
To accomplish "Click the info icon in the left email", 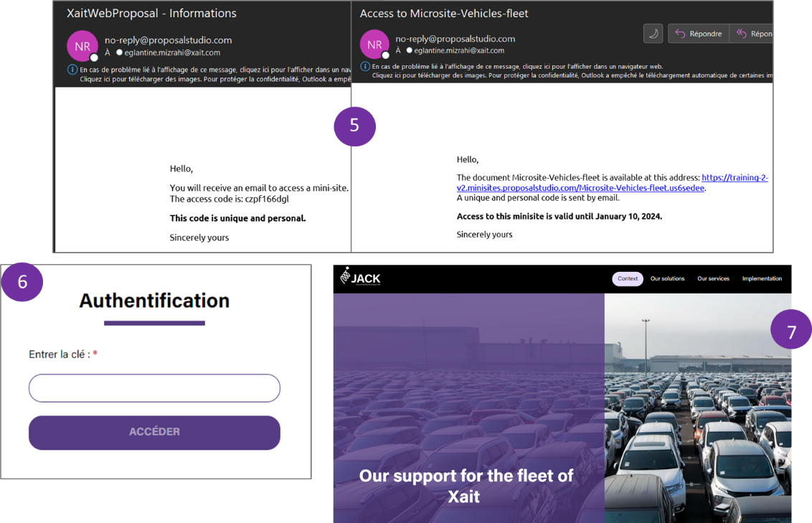I will (72, 69).
